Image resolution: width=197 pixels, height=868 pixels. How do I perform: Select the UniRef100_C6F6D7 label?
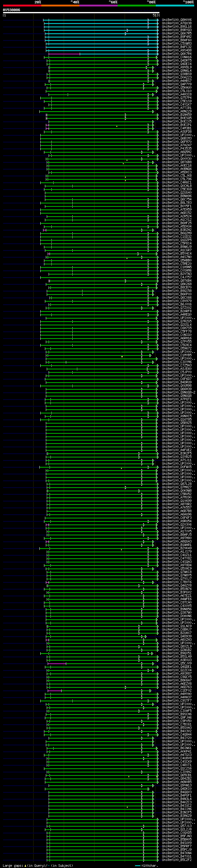176,379
